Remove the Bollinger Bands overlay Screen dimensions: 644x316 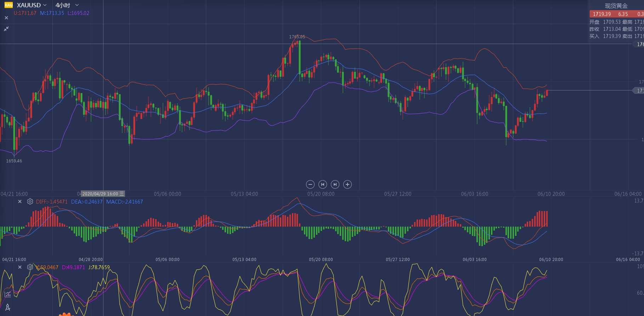point(6,18)
